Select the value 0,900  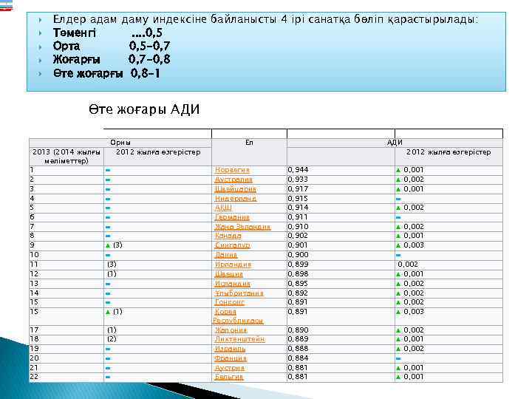coord(298,254)
